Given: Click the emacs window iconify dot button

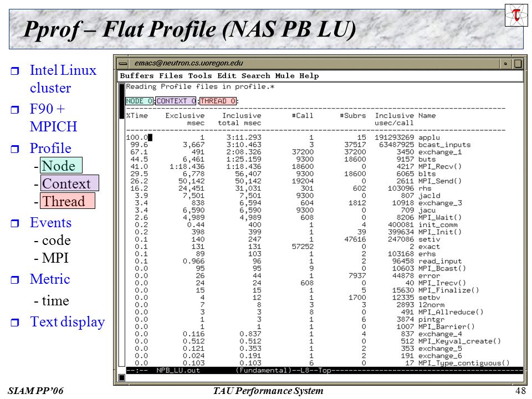Looking at the screenshot, I should coord(505,63).
